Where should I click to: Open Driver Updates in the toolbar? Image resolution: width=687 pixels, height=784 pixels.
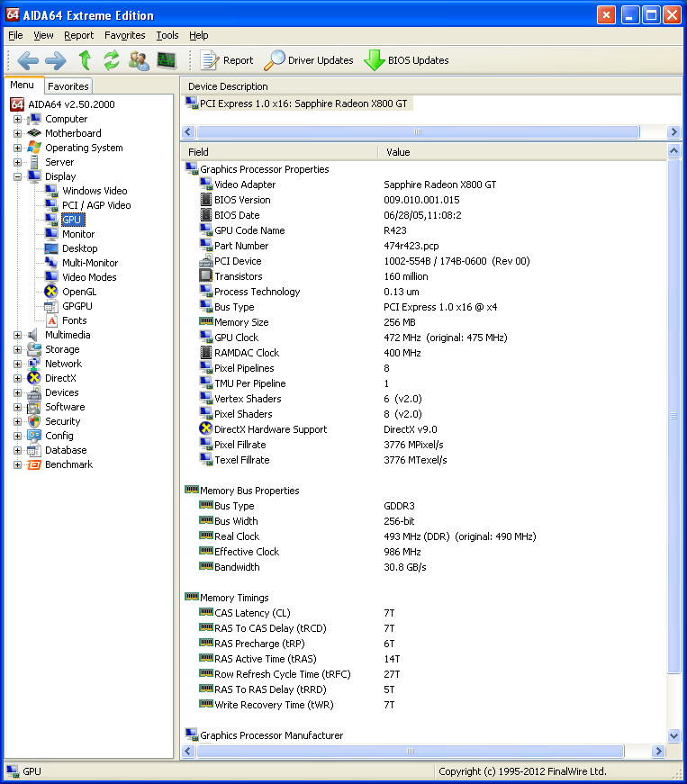[309, 60]
